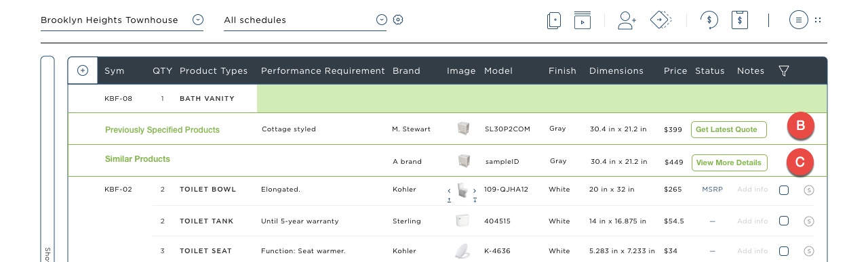Click the Get Latest Quote button
The height and width of the screenshot is (262, 868).
(x=729, y=129)
